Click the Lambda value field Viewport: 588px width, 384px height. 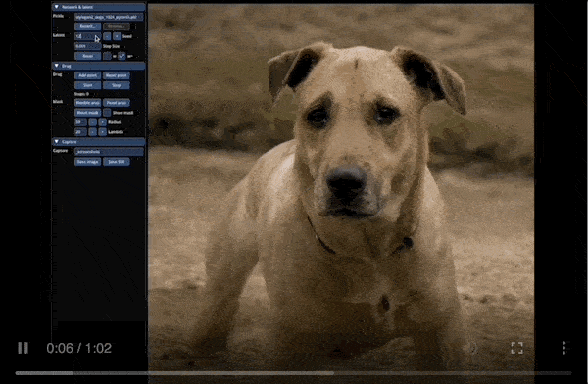(80, 132)
